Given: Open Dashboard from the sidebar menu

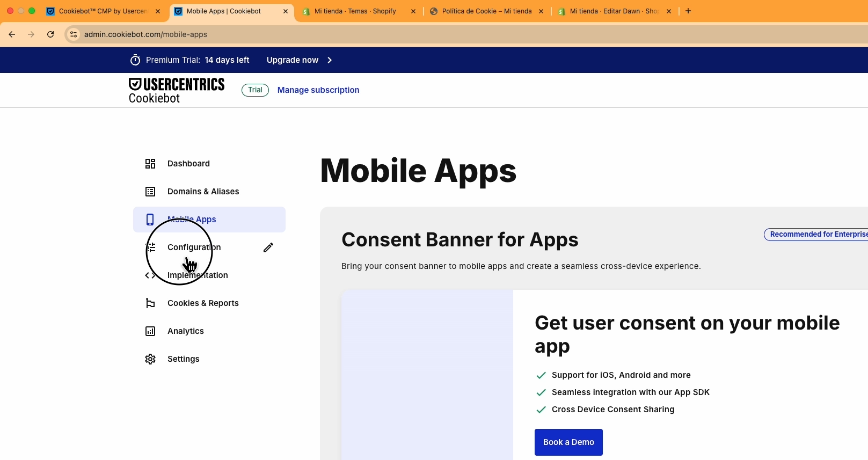Looking at the screenshot, I should click(x=209, y=164).
